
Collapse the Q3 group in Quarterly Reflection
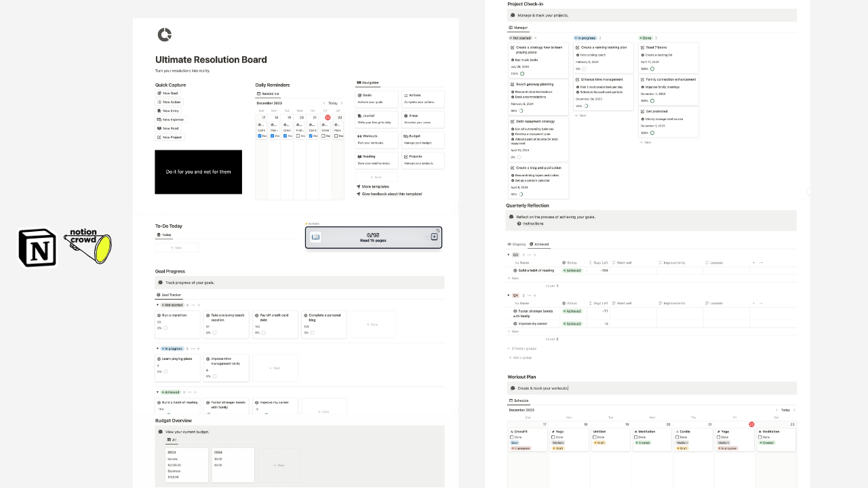click(509, 255)
